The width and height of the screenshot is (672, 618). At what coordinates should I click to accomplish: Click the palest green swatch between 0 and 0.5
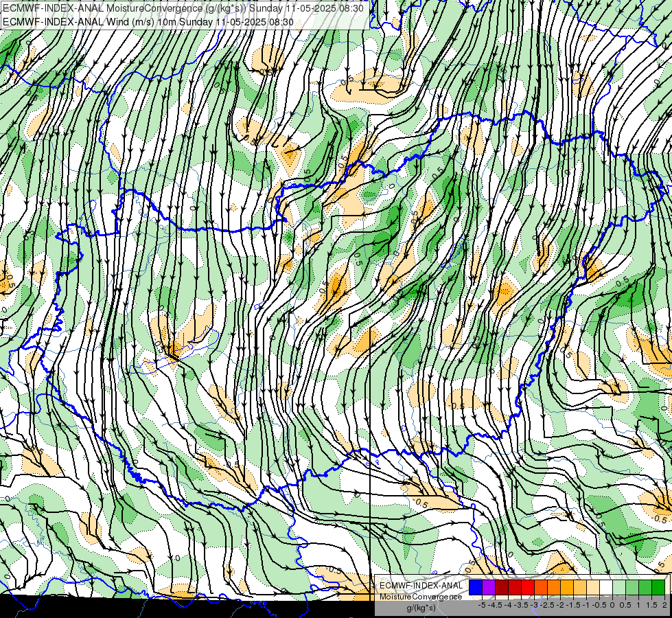tap(619, 587)
